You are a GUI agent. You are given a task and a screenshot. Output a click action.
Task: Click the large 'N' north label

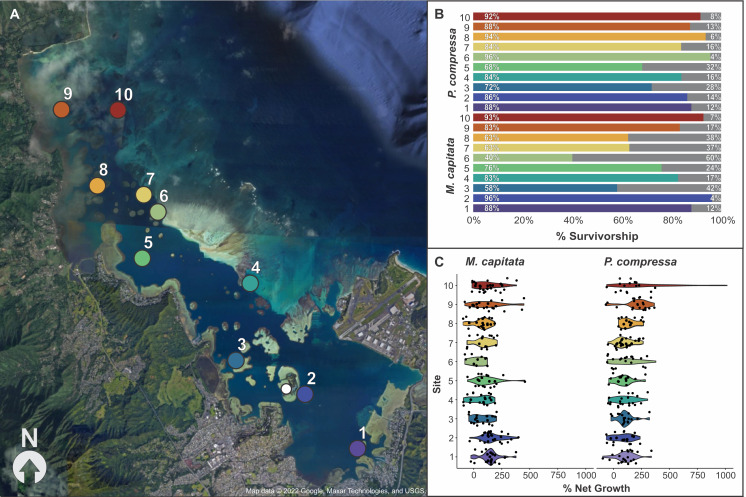(x=29, y=438)
